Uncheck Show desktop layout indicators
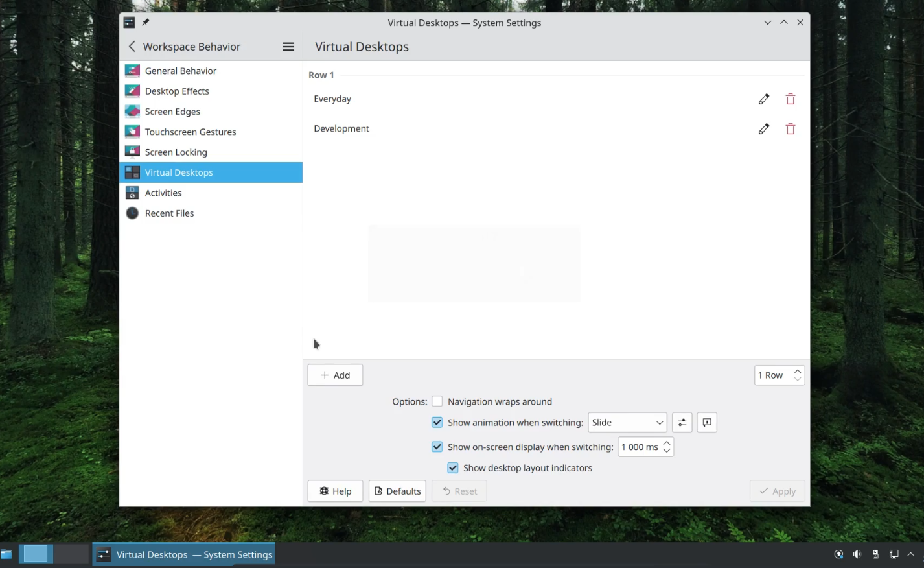Screen dimensions: 924x568 click(x=453, y=468)
